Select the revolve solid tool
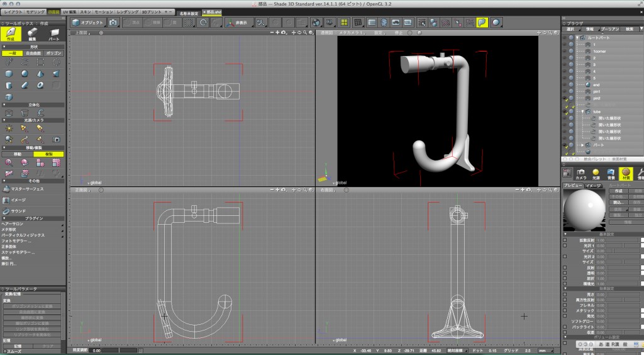The height and width of the screenshot is (355, 644). [40, 113]
